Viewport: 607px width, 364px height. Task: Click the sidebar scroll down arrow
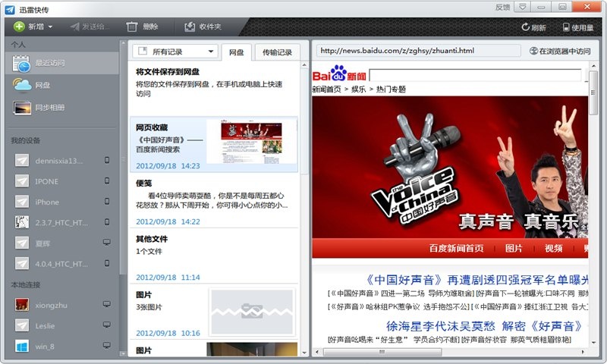click(x=123, y=353)
